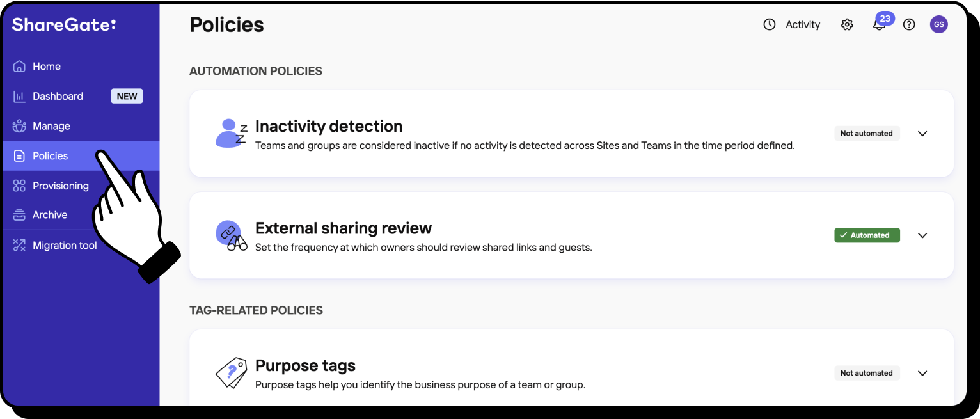Screen dimensions: 980x419
Task: Click the green Automated status badge
Action: pos(867,235)
